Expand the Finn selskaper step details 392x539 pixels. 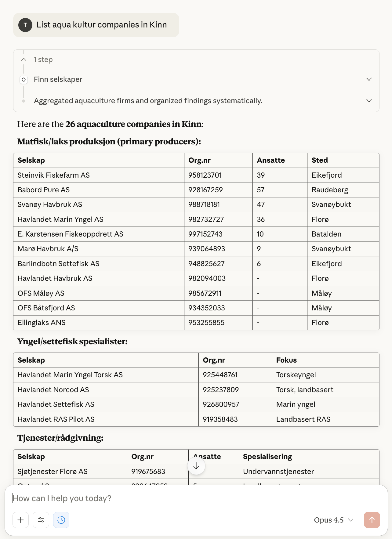click(369, 79)
